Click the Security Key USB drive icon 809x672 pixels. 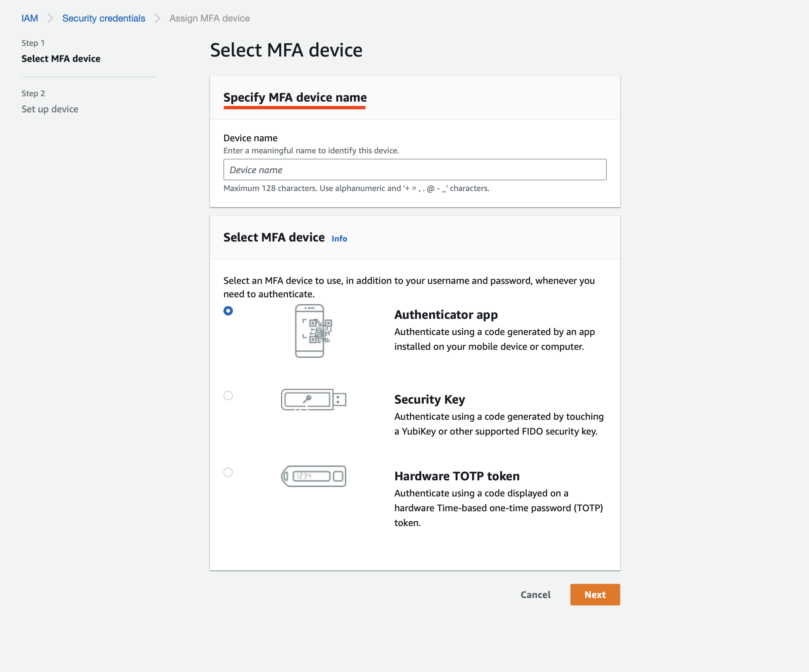(313, 399)
